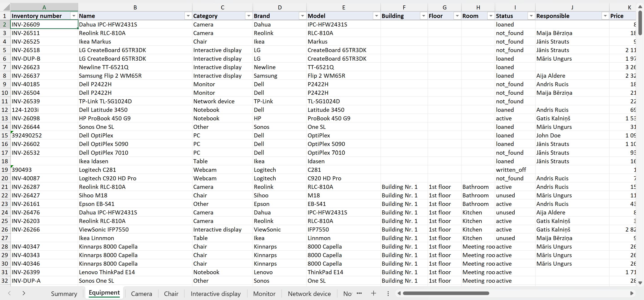
Task: Select column B header
Action: [x=135, y=7]
